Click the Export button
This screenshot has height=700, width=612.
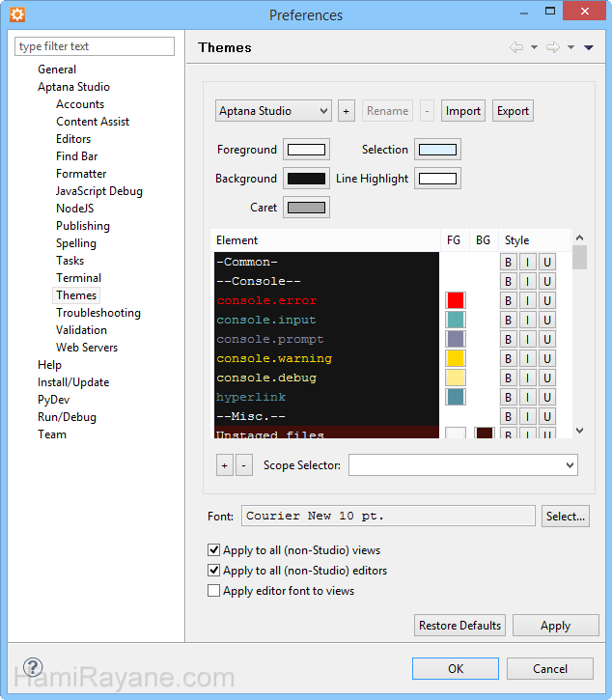[513, 111]
